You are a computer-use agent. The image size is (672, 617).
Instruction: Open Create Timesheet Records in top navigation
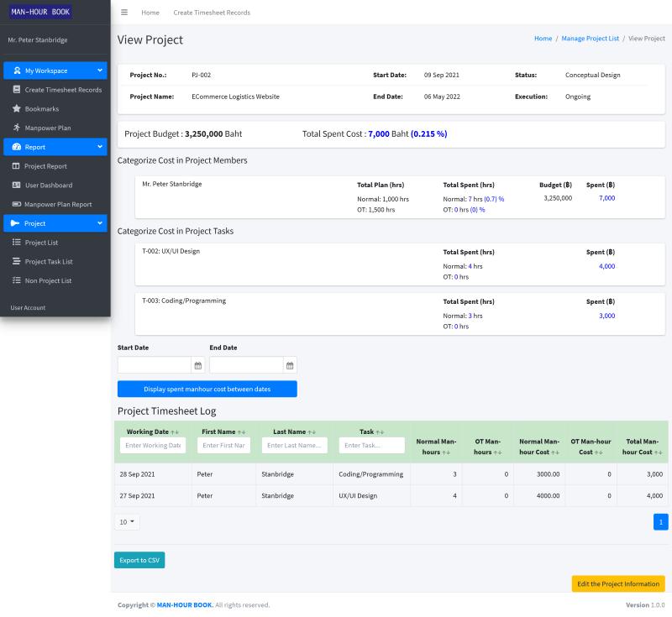click(211, 13)
